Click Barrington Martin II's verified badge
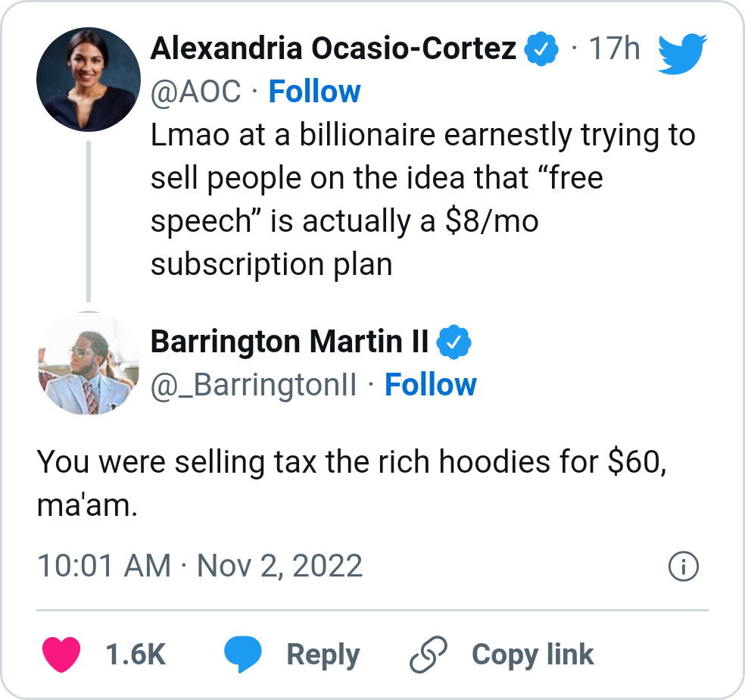 point(454,342)
